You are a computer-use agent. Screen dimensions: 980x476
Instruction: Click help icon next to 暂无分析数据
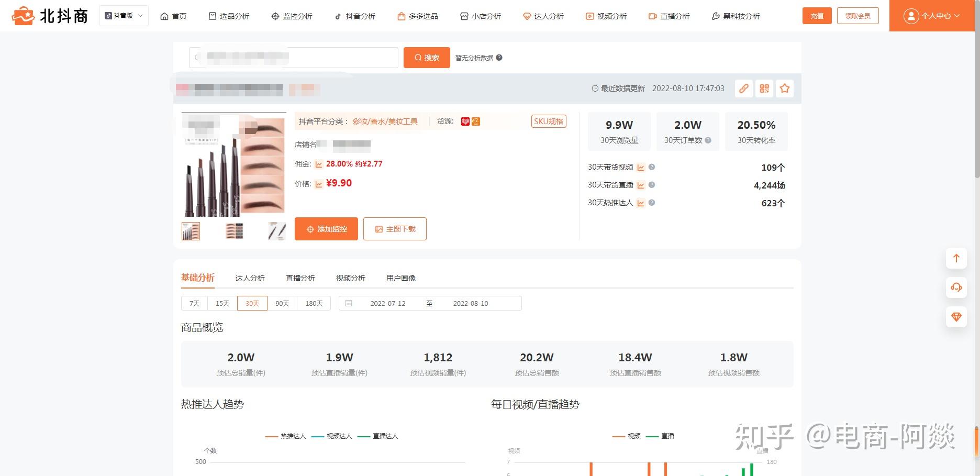click(499, 58)
